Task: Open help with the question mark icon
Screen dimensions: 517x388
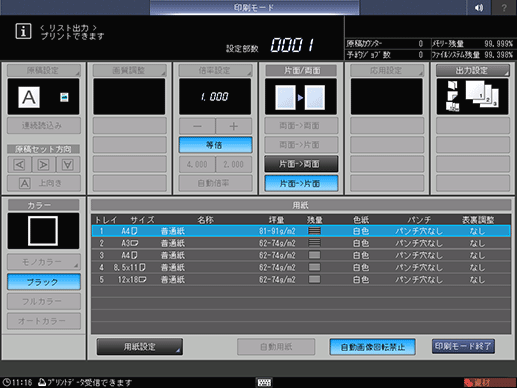Action: coord(504,7)
